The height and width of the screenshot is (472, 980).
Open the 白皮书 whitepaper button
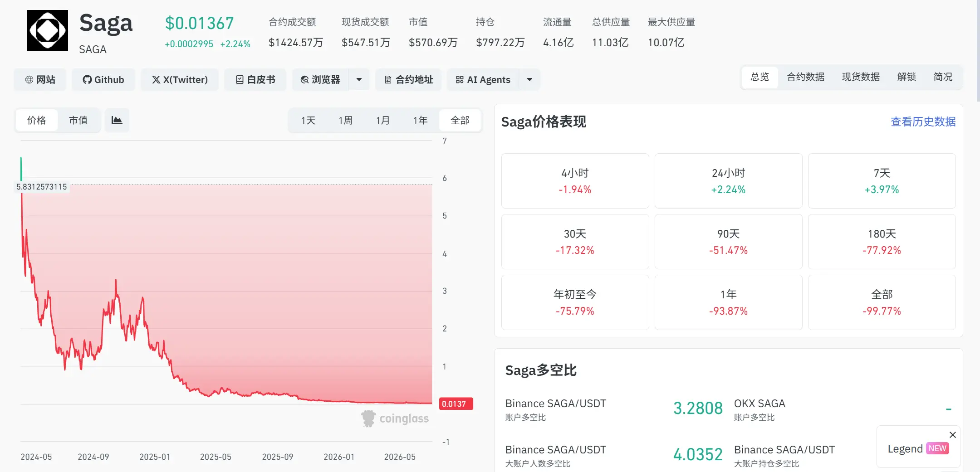[255, 80]
